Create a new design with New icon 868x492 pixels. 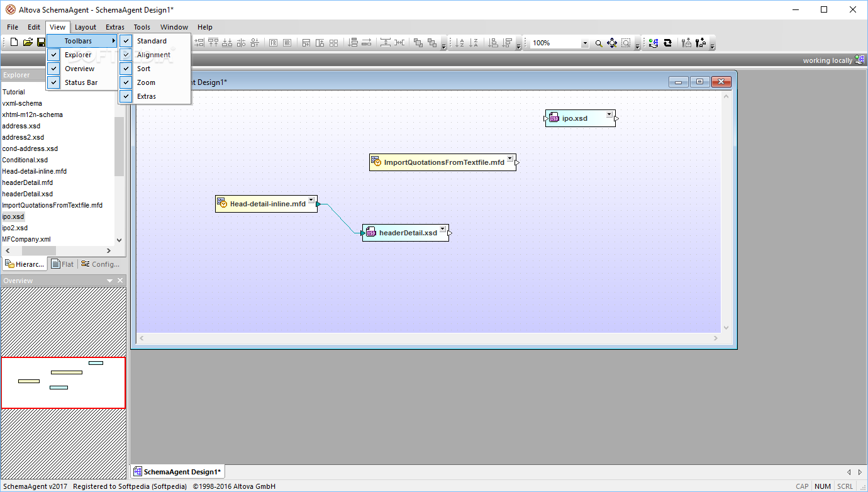(x=14, y=43)
